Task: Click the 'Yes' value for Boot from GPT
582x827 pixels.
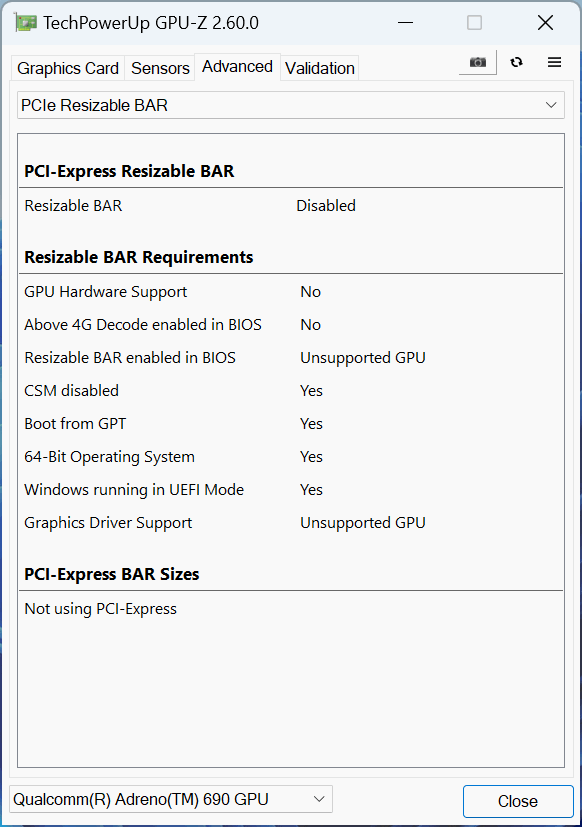Action: [x=311, y=424]
